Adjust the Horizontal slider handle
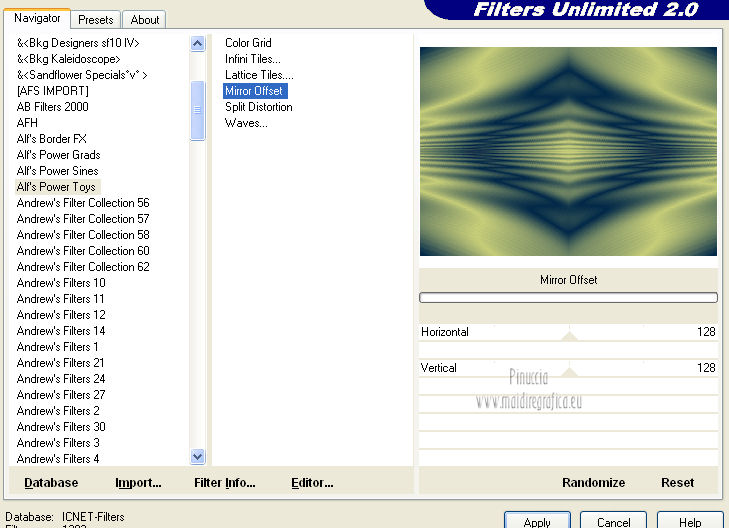Screen dimensions: 729x528 [x=569, y=335]
